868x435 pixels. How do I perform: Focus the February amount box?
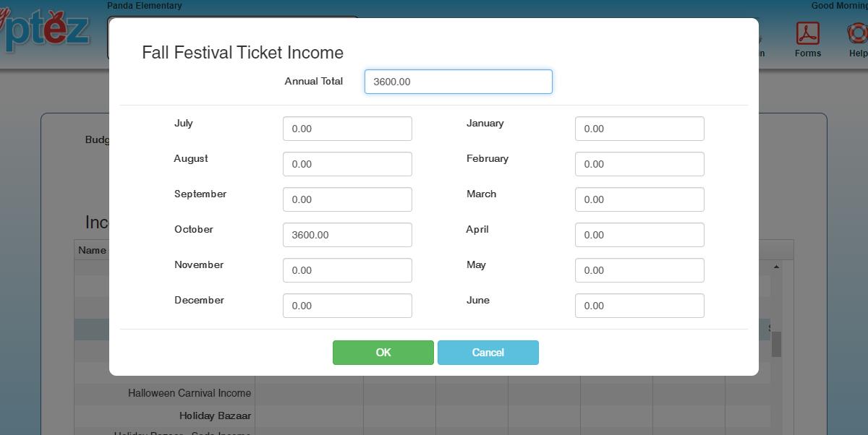(x=639, y=164)
